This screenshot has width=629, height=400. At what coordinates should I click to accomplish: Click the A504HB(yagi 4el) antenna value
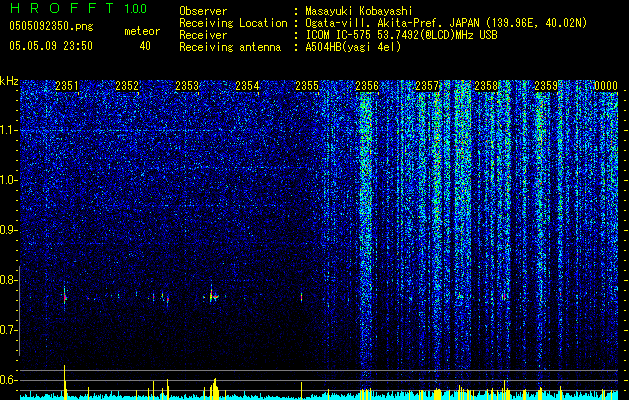tap(353, 47)
